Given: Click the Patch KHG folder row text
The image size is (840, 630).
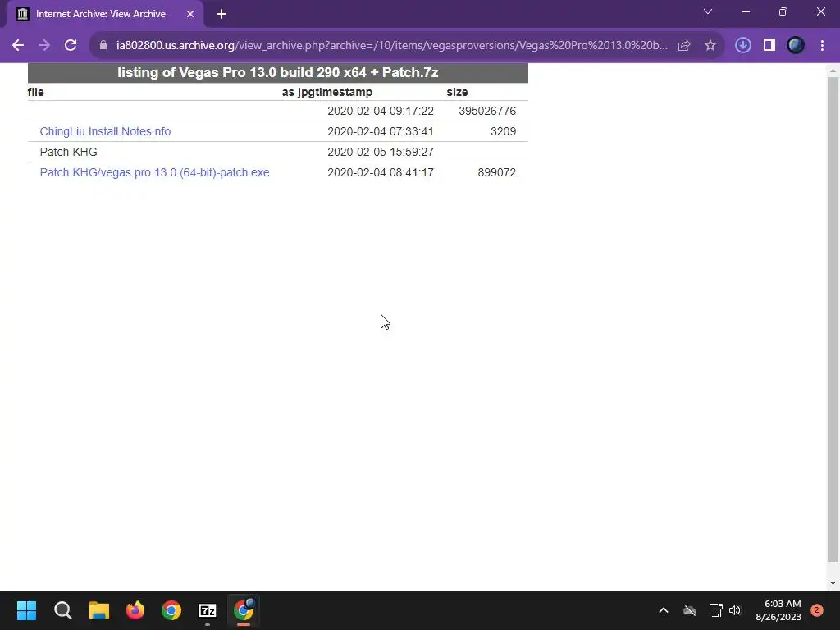Looking at the screenshot, I should tap(69, 152).
